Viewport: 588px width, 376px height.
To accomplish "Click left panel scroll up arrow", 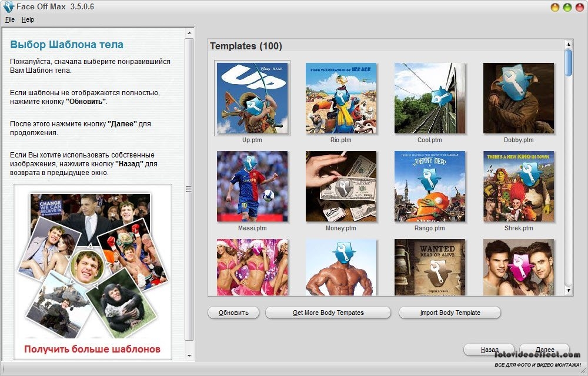I will click(189, 33).
